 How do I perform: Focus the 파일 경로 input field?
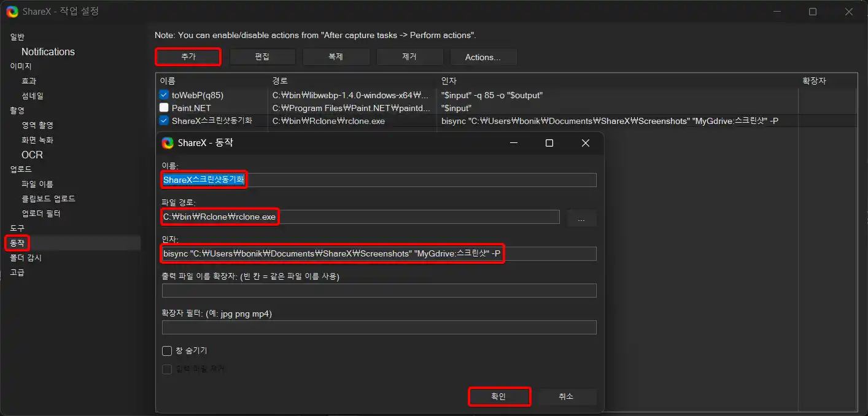pyautogui.click(x=361, y=217)
